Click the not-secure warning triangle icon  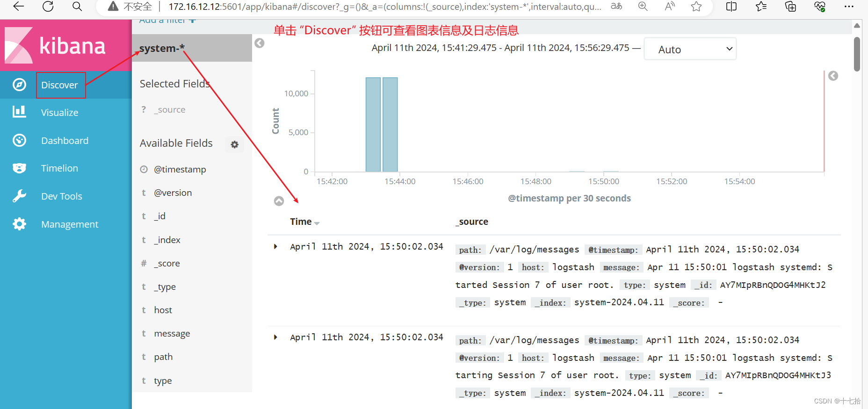113,7
